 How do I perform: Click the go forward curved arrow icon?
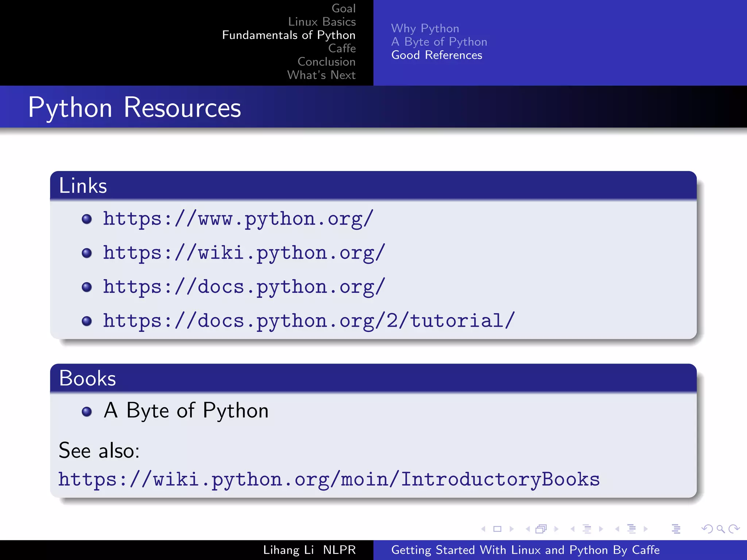[x=734, y=529]
